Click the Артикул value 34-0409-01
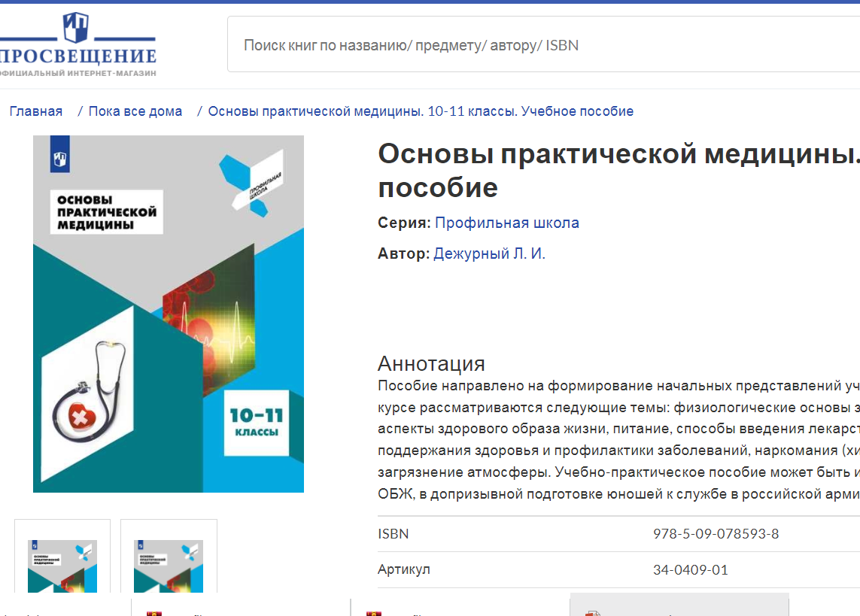The image size is (860, 616). [690, 569]
